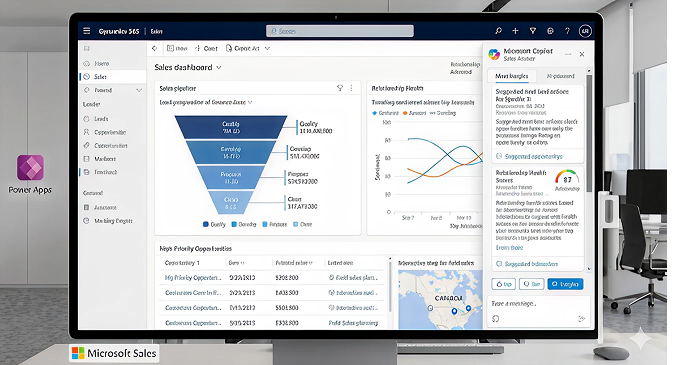
Task: Click the pin icon on Sales pipeline card
Action: click(x=340, y=88)
